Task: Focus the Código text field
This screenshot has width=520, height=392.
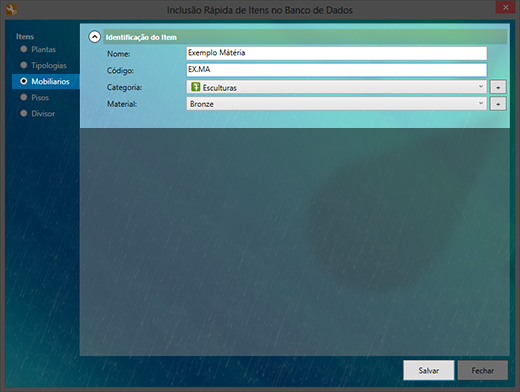Action: (x=337, y=70)
